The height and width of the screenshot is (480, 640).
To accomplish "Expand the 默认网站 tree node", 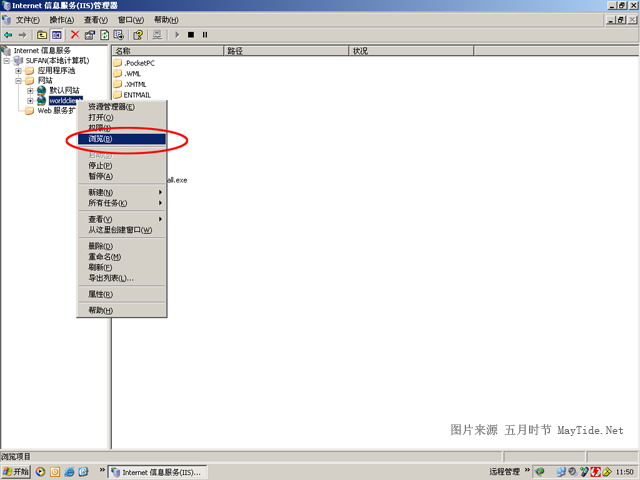I will pyautogui.click(x=30, y=91).
